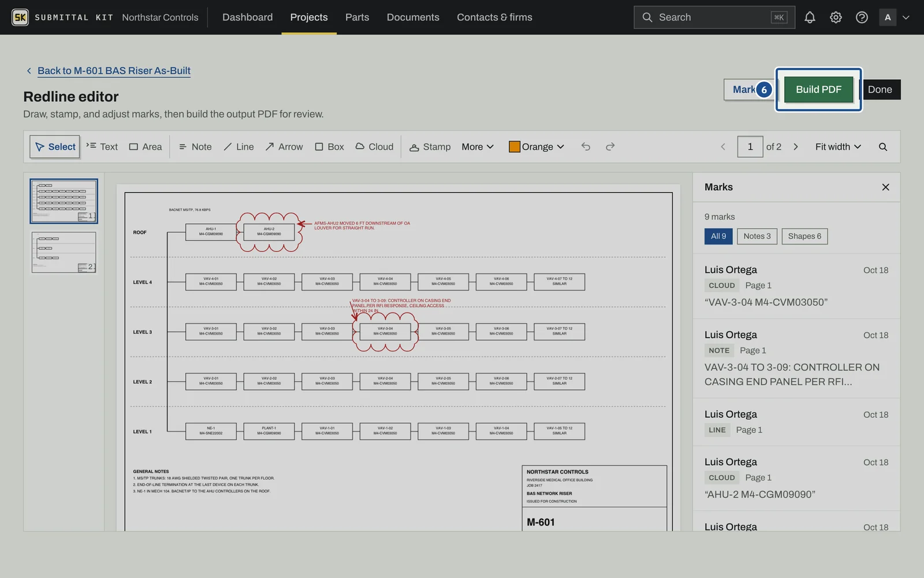Screen dimensions: 924x578
Task: Click the orange color swatch
Action: tap(515, 147)
